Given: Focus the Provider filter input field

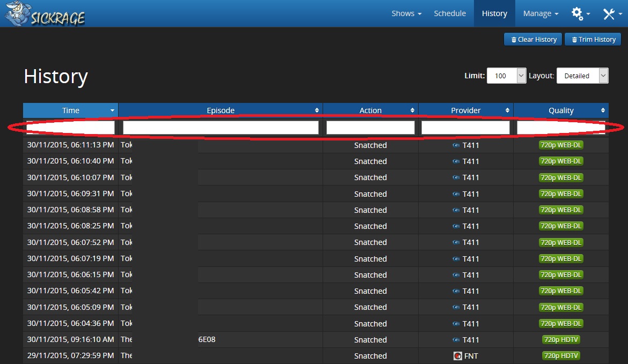Looking at the screenshot, I should point(465,128).
